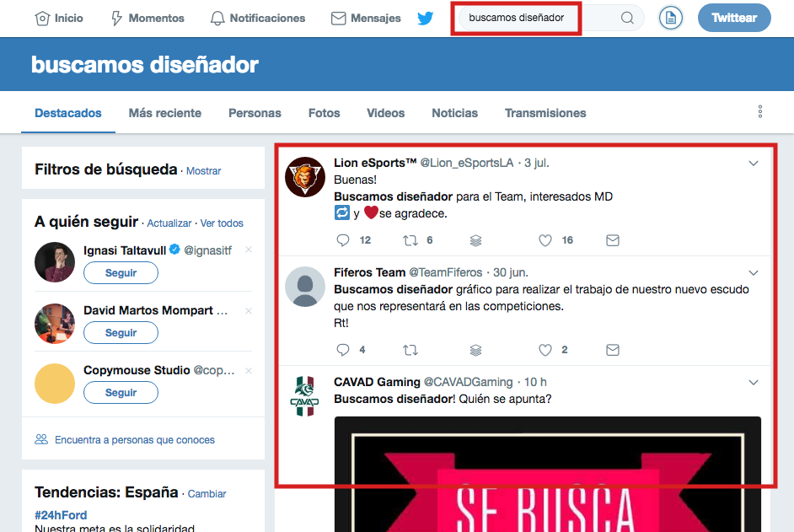Screen dimensions: 794x532
Task: Open Fiferos Team default avatar
Action: [305, 287]
